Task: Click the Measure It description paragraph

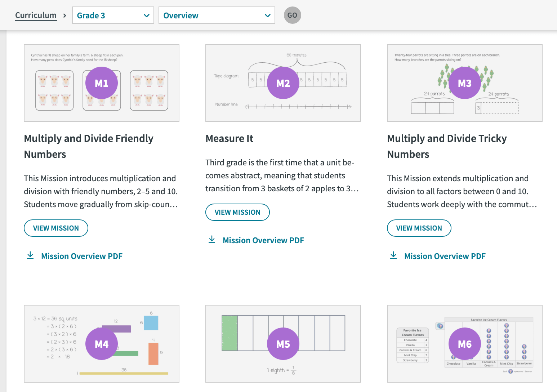Action: click(x=282, y=175)
